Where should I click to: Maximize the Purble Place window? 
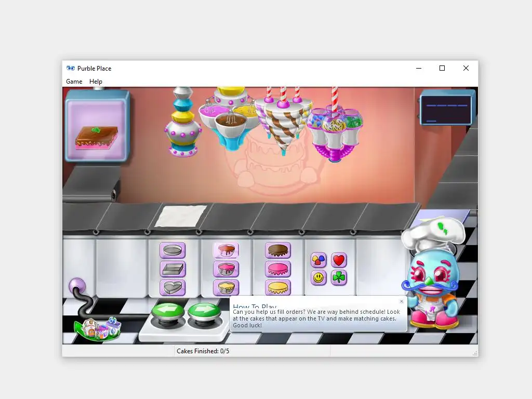tap(442, 68)
